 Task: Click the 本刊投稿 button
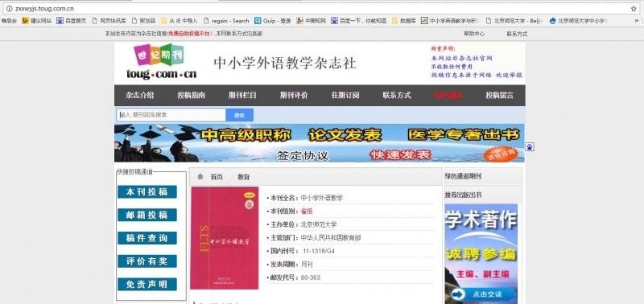click(147, 191)
